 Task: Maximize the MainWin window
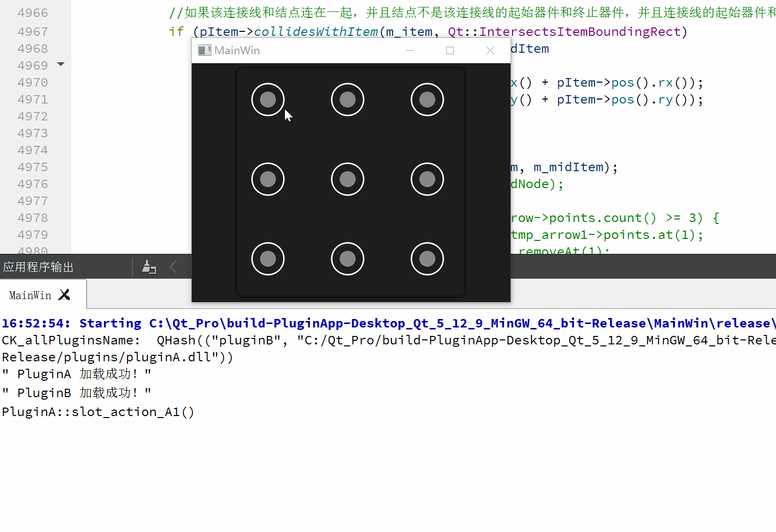[450, 50]
